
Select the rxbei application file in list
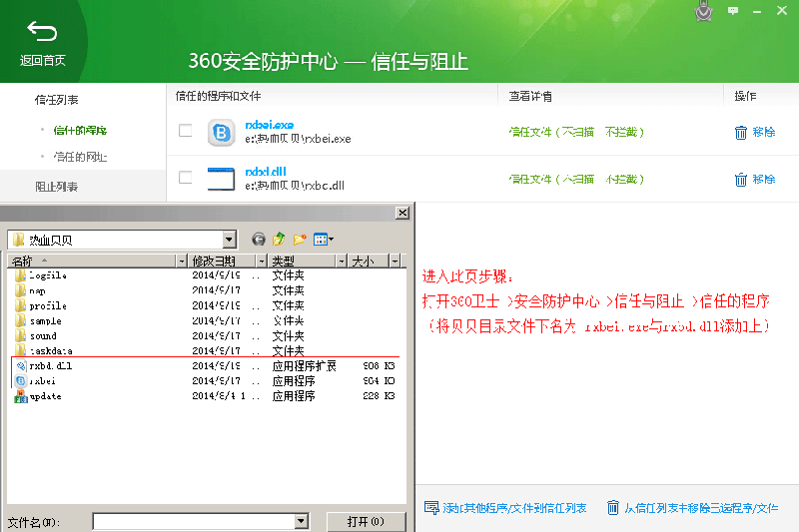pos(42,381)
